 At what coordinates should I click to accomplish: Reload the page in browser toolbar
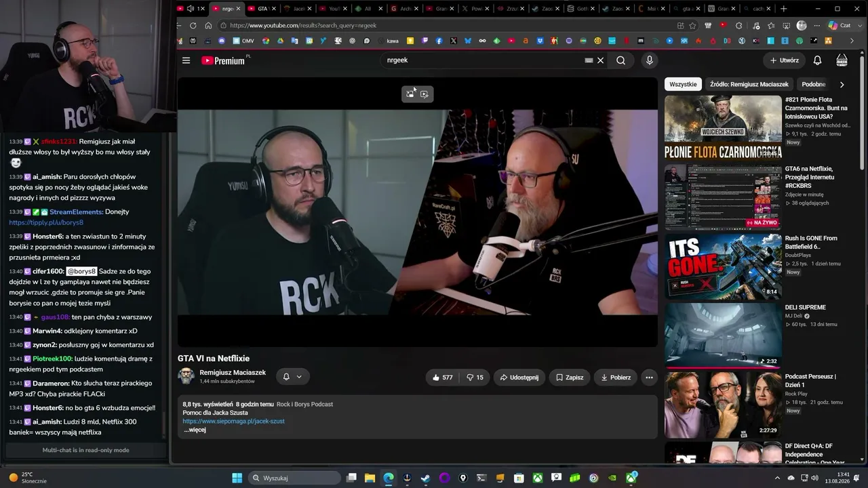point(193,26)
